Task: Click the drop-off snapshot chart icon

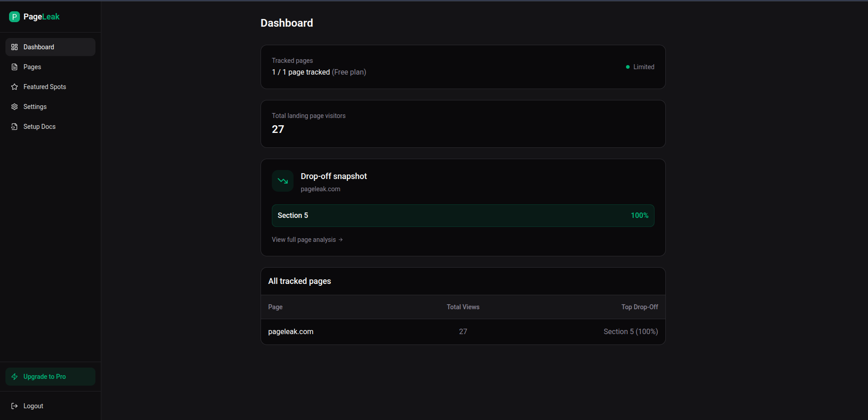Action: coord(282,180)
